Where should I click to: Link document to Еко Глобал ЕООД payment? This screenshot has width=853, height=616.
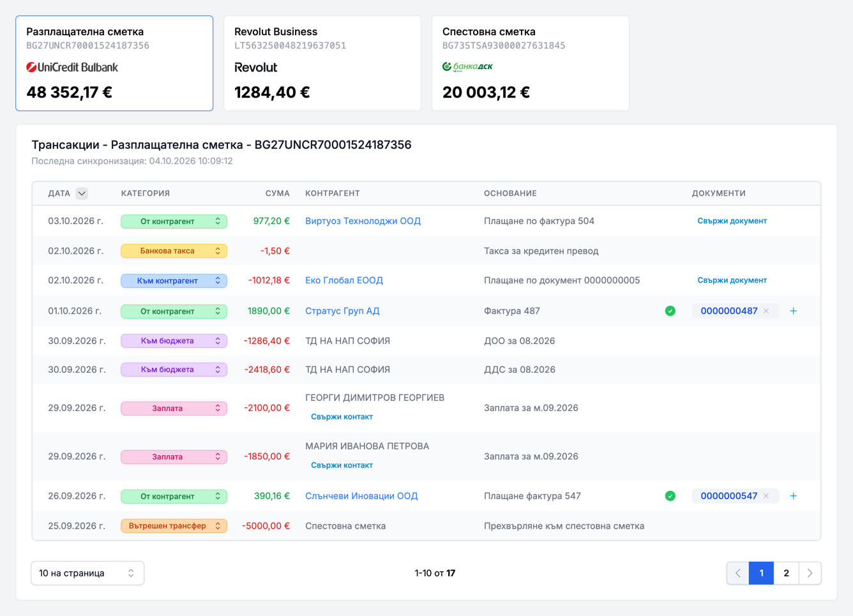732,280
